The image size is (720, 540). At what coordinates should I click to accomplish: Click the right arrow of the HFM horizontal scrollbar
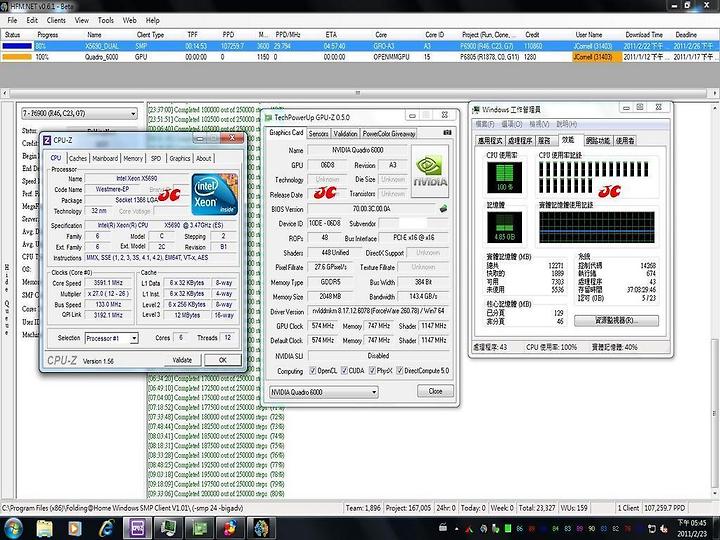tap(715, 93)
